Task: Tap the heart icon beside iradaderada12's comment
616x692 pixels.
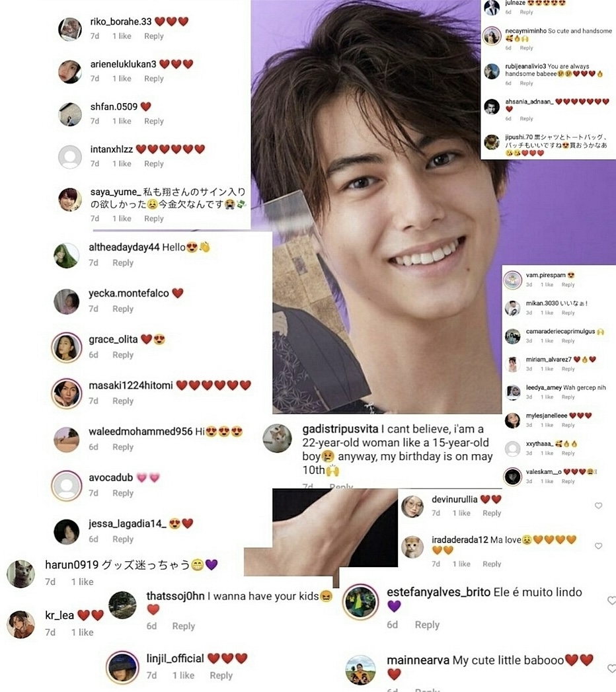Action: (x=598, y=546)
